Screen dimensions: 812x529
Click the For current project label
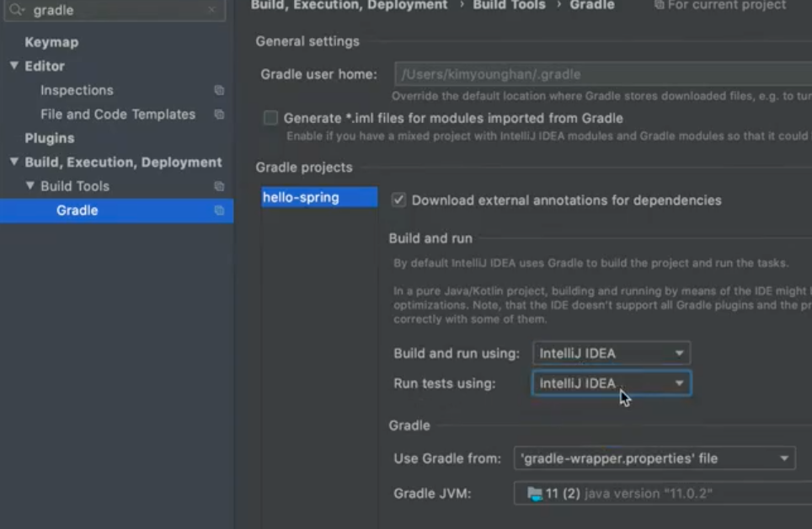[727, 5]
